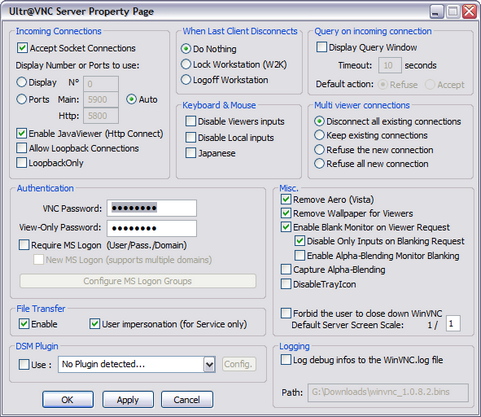Check Disable Local inputs
481x417 pixels.
pos(191,137)
